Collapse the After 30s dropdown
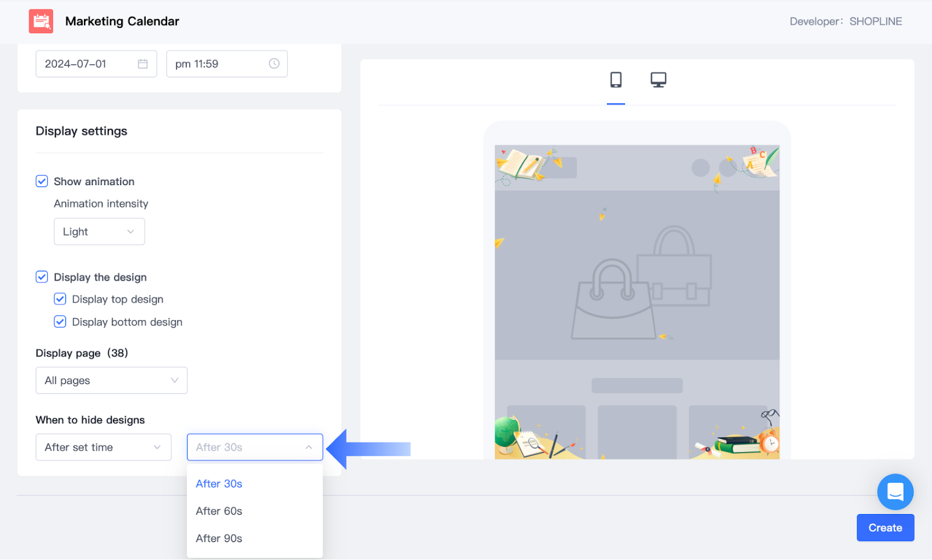932x560 pixels. coord(255,447)
